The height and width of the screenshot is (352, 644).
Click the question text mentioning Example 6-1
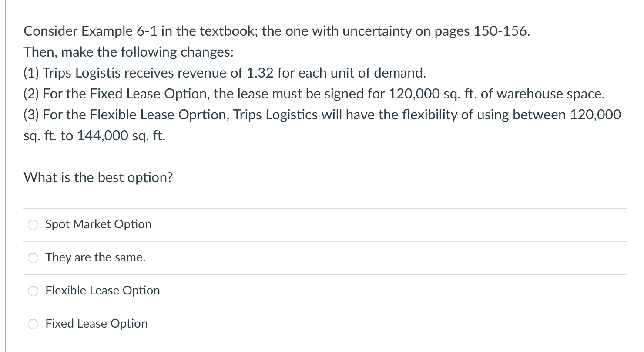pos(277,31)
